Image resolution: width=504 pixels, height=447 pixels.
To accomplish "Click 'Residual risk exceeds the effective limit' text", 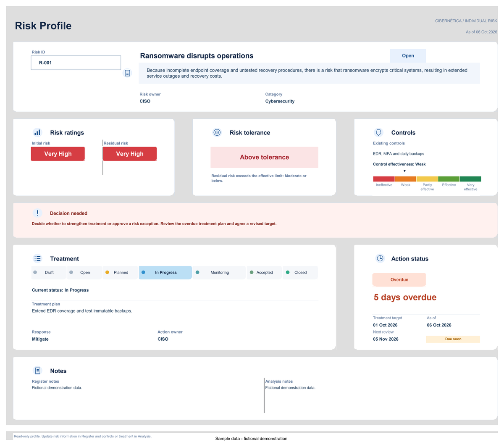I will pyautogui.click(x=259, y=178).
